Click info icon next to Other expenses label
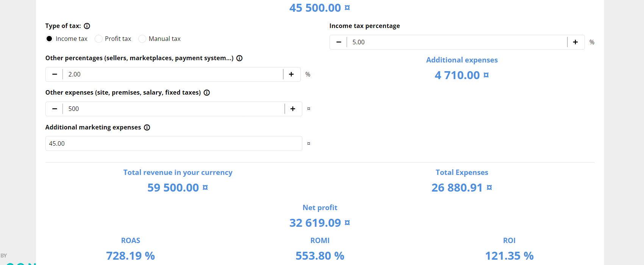Viewport: 644px width, 265px height. 207,93
